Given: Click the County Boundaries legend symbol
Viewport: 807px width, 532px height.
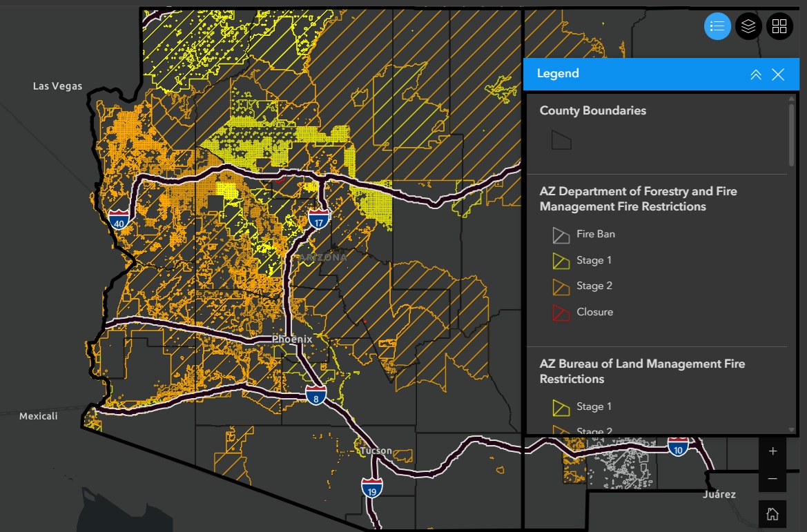Looking at the screenshot, I should 561,140.
